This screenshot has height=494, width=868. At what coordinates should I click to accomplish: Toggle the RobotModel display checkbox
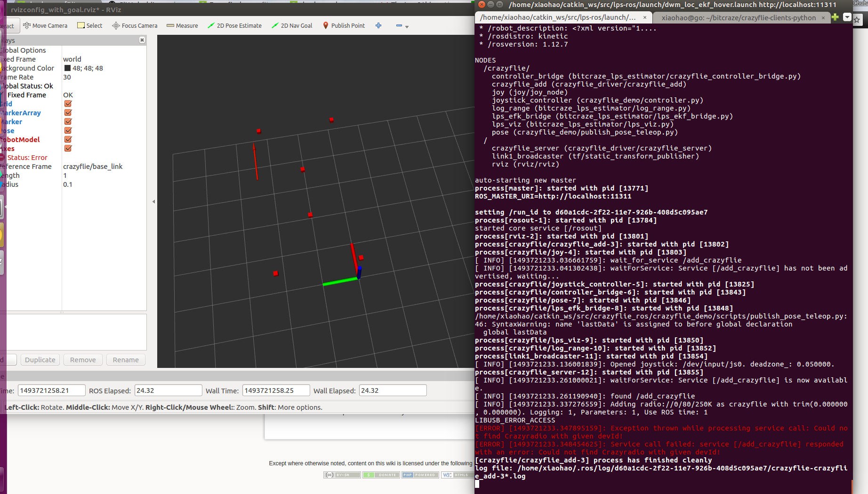68,140
